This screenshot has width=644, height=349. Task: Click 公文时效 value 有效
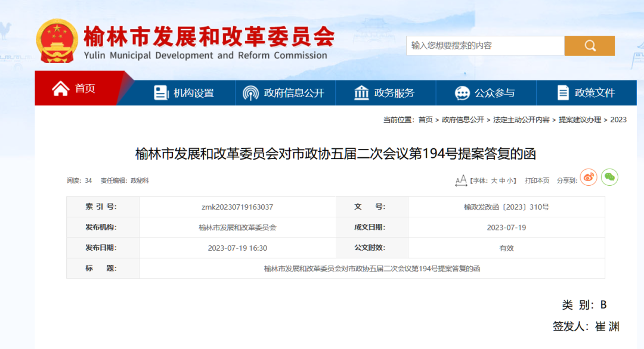[x=506, y=248]
